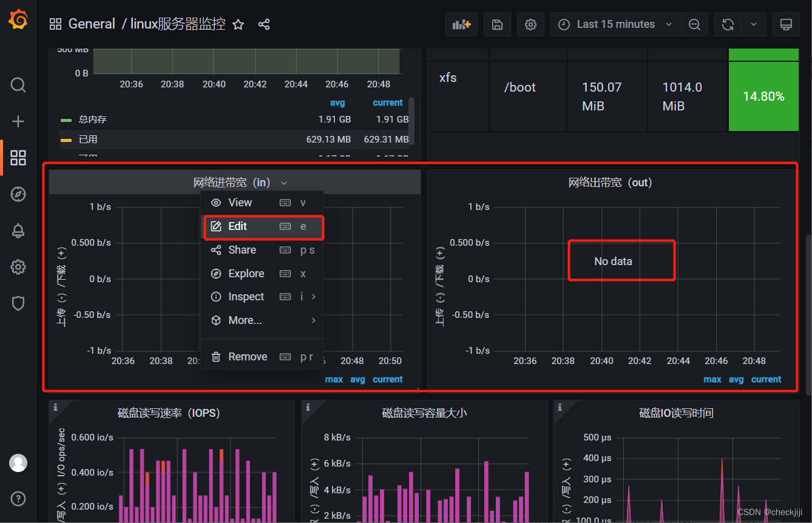This screenshot has width=812, height=523.
Task: Open dashboard settings via the gear icon
Action: 530,24
